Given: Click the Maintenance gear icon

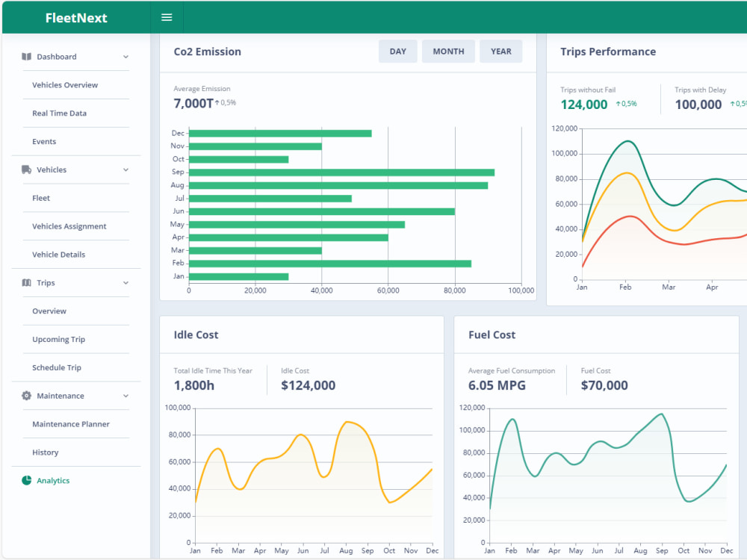Looking at the screenshot, I should [x=27, y=396].
